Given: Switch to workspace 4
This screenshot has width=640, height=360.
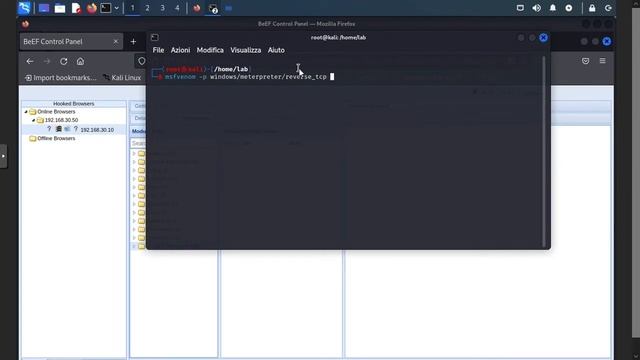Looking at the screenshot, I should (177, 8).
